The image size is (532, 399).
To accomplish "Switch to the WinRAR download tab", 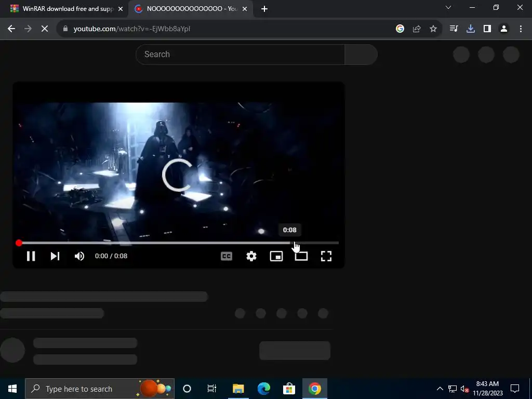I will point(67,9).
